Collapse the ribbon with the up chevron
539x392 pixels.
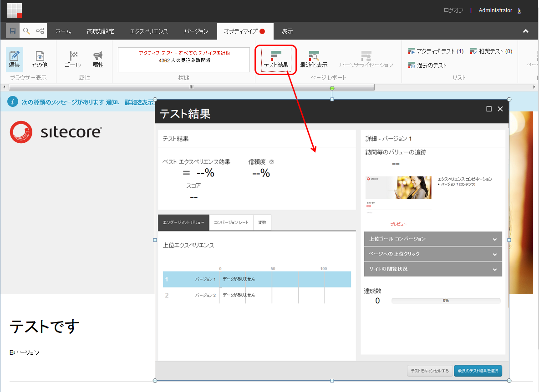[x=526, y=31]
